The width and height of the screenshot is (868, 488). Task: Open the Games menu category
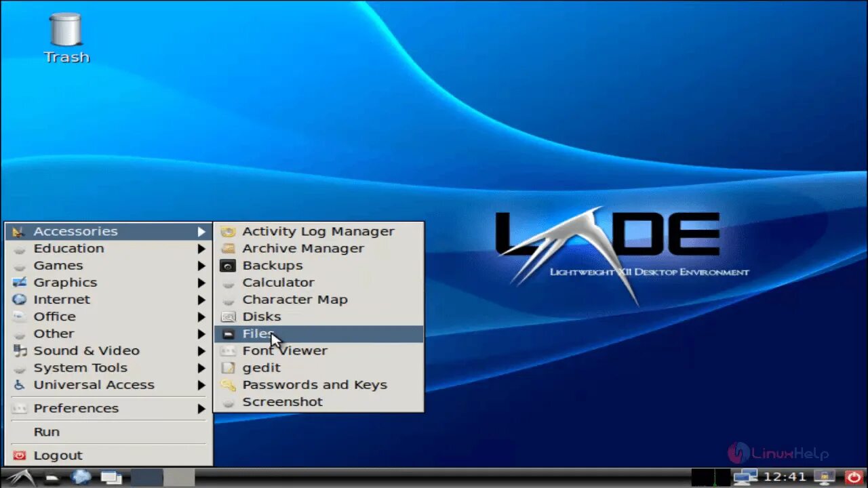pyautogui.click(x=108, y=265)
